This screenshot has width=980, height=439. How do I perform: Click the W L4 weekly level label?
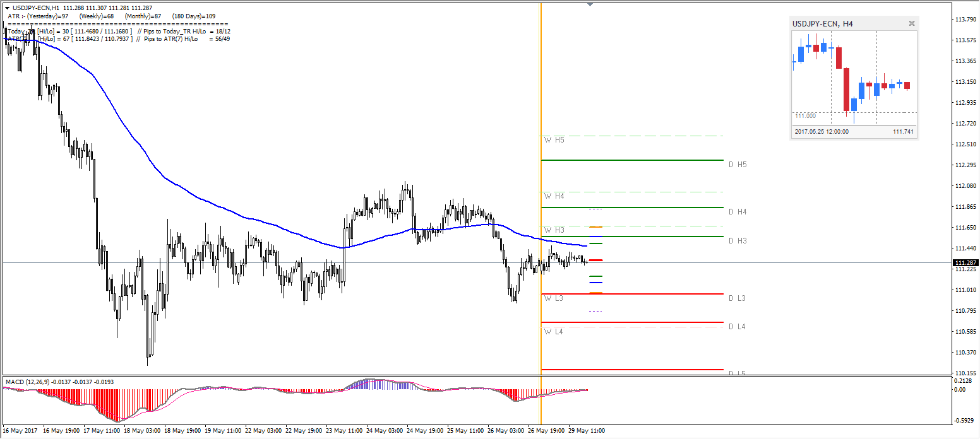pyautogui.click(x=554, y=331)
